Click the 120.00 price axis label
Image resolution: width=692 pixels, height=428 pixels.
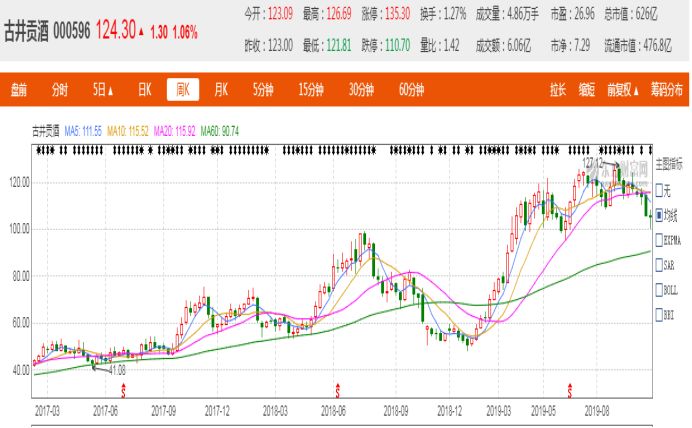tap(19, 182)
